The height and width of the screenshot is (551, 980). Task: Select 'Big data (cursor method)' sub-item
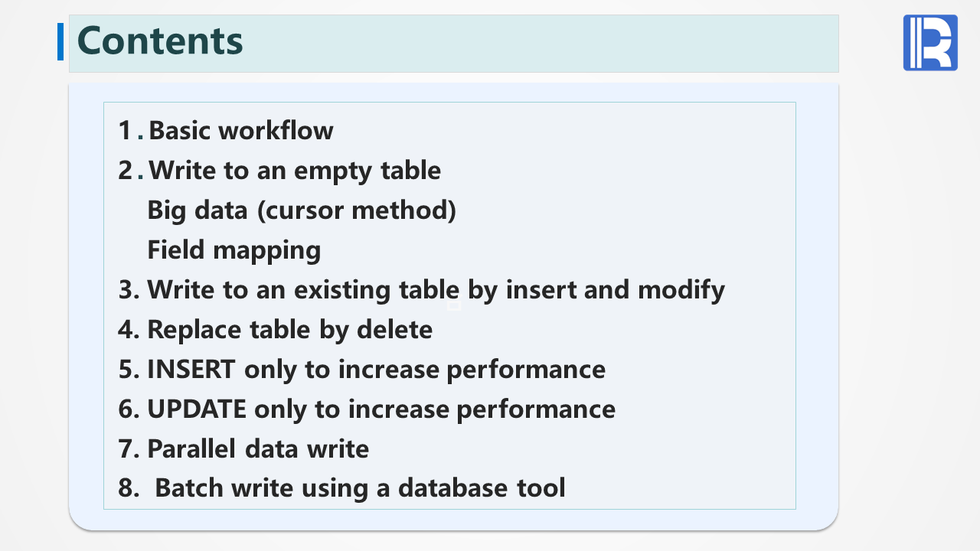click(302, 210)
